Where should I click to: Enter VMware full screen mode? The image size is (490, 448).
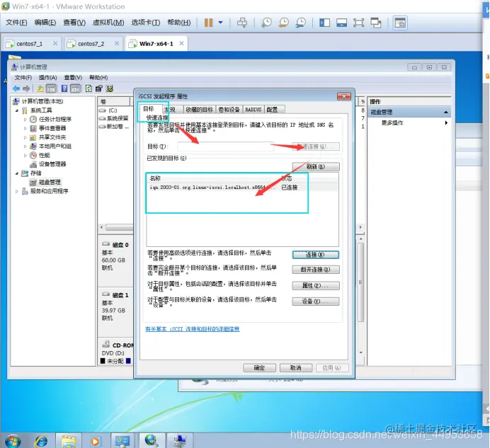tap(358, 23)
